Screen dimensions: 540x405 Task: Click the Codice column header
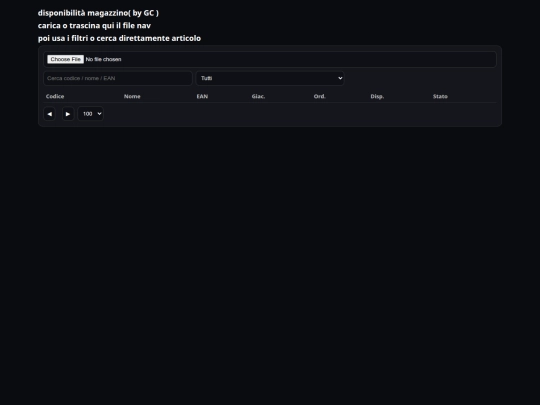click(55, 96)
